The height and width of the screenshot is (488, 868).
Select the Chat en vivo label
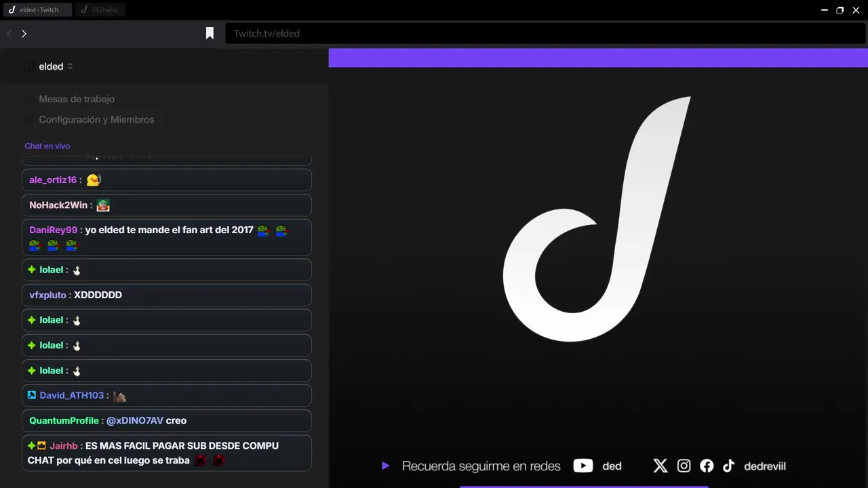(x=47, y=146)
